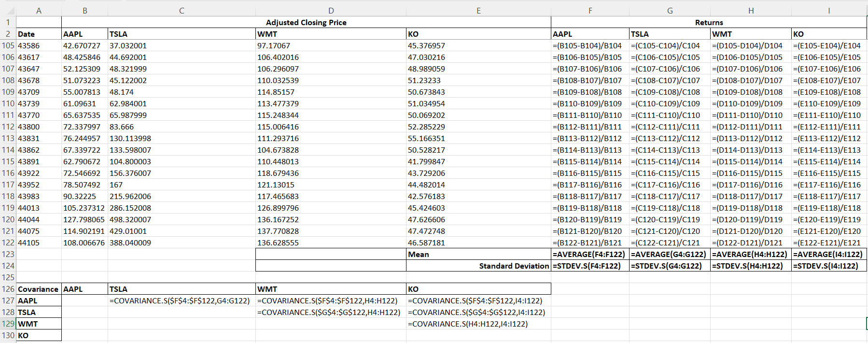Select KO price cell 45.376957
This screenshot has width=868, height=343.
478,45
